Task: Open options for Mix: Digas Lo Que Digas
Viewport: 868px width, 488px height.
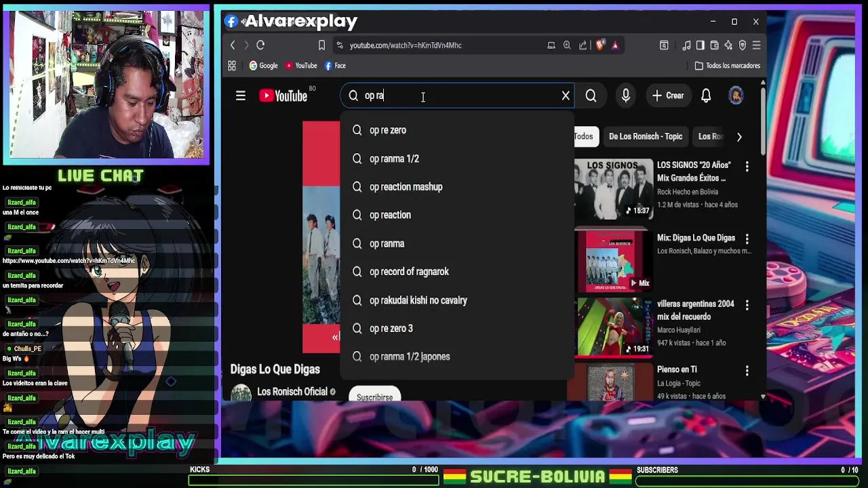Action: pyautogui.click(x=747, y=239)
